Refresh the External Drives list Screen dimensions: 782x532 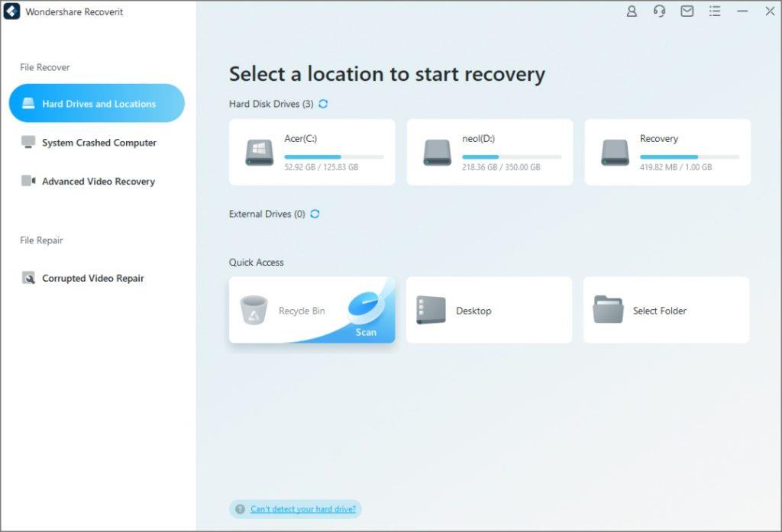click(x=315, y=214)
